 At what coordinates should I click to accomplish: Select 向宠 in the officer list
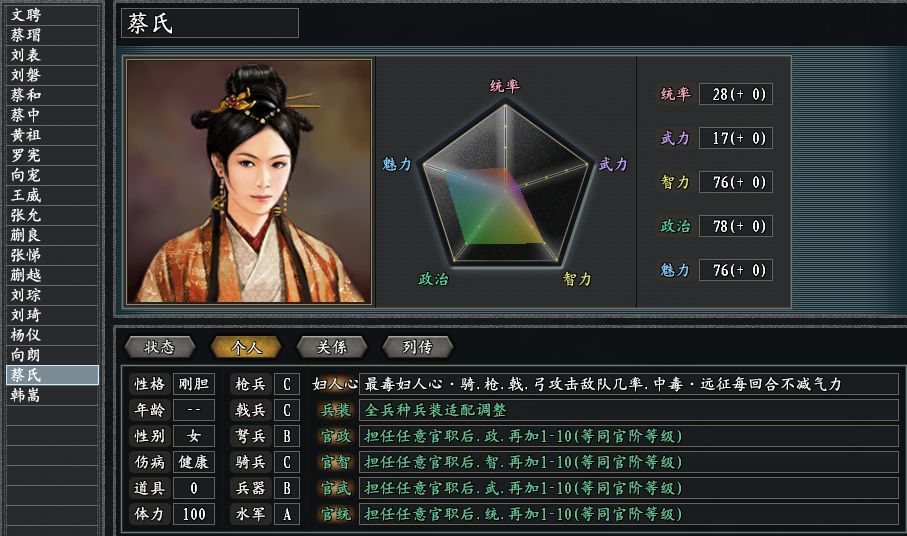[x=52, y=175]
